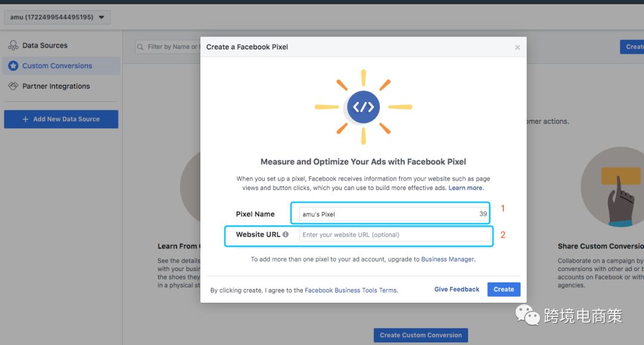Image resolution: width=644 pixels, height=345 pixels.
Task: Open Facebook Business Tools Terms link
Action: pyautogui.click(x=351, y=290)
